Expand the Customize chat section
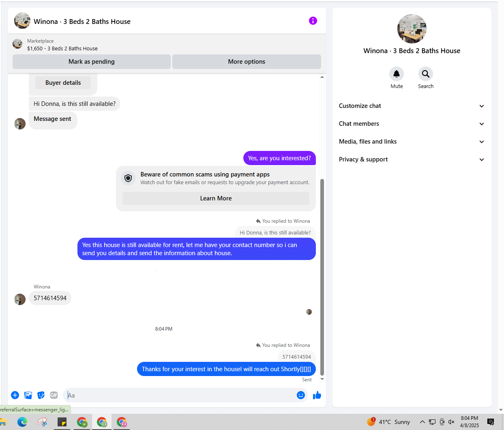504x430 pixels. tap(412, 106)
